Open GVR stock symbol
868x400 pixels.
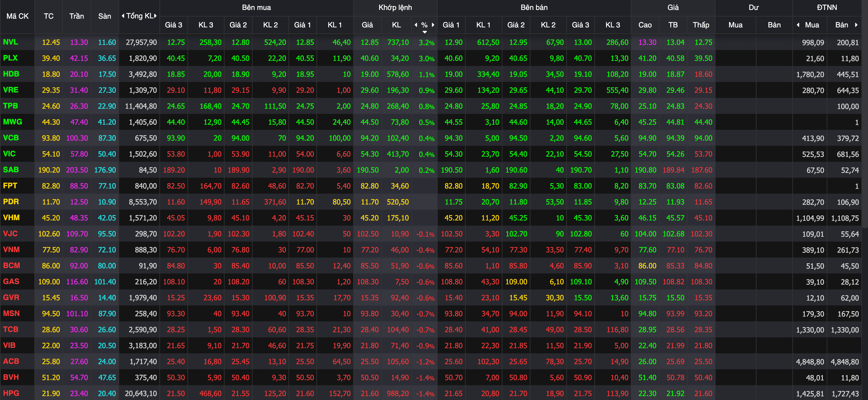(x=11, y=297)
